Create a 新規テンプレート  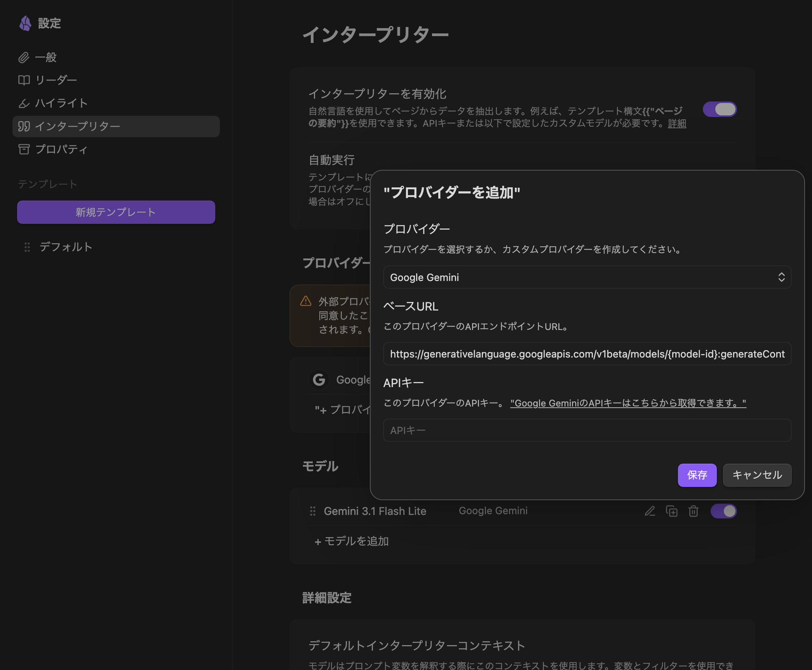click(x=116, y=212)
